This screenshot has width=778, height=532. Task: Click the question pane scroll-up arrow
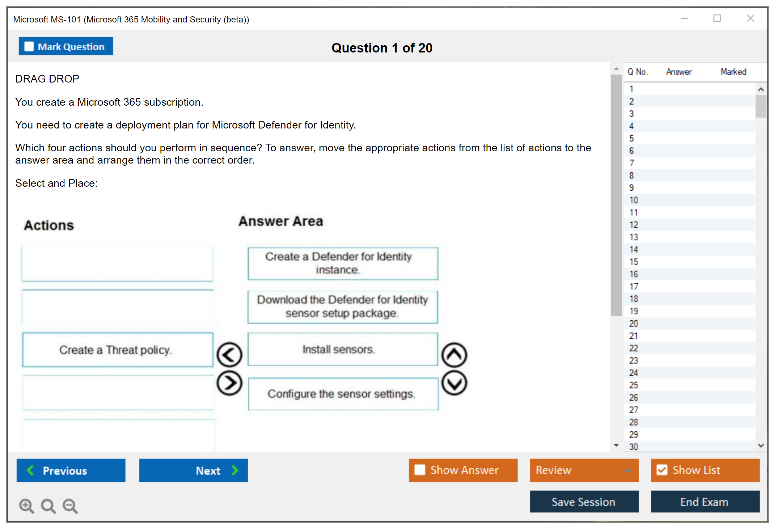coord(616,69)
